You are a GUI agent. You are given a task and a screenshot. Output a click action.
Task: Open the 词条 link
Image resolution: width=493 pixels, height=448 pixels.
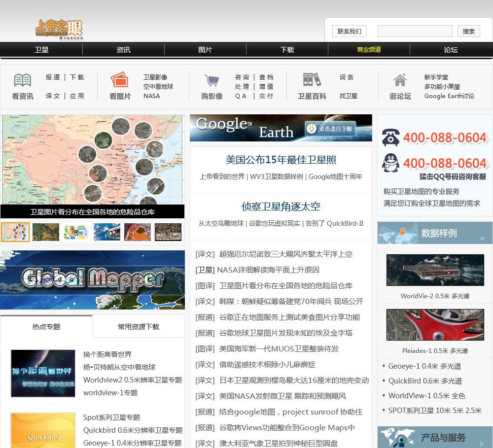pyautogui.click(x=347, y=77)
